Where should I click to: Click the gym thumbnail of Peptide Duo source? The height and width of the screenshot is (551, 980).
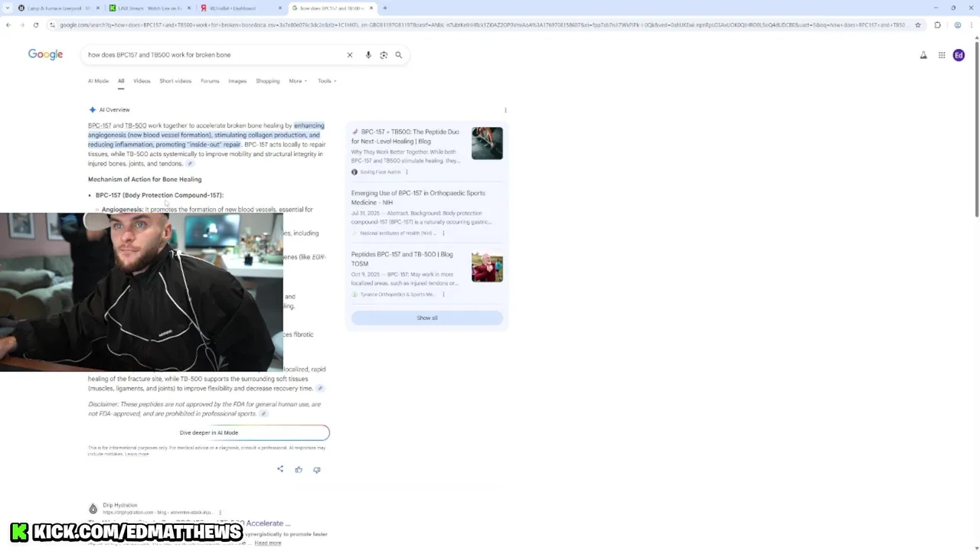pyautogui.click(x=487, y=143)
